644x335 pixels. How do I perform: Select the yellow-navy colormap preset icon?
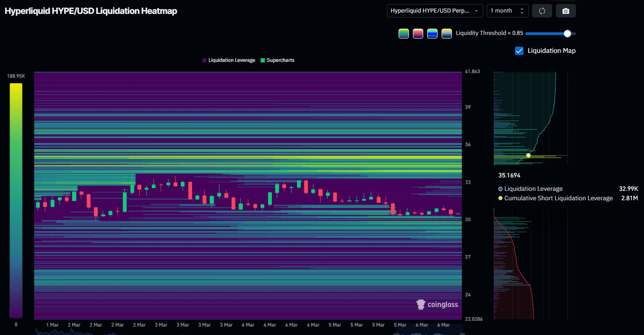click(447, 33)
